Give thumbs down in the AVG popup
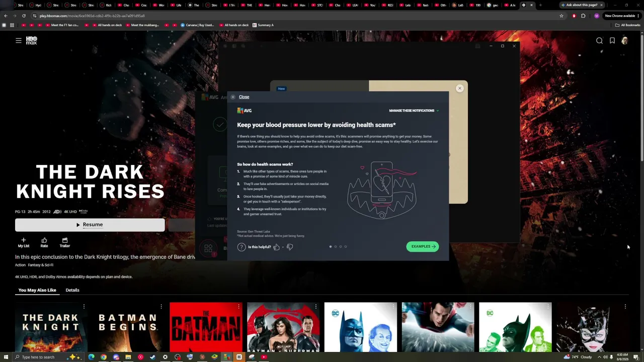The image size is (644, 362). [x=289, y=247]
